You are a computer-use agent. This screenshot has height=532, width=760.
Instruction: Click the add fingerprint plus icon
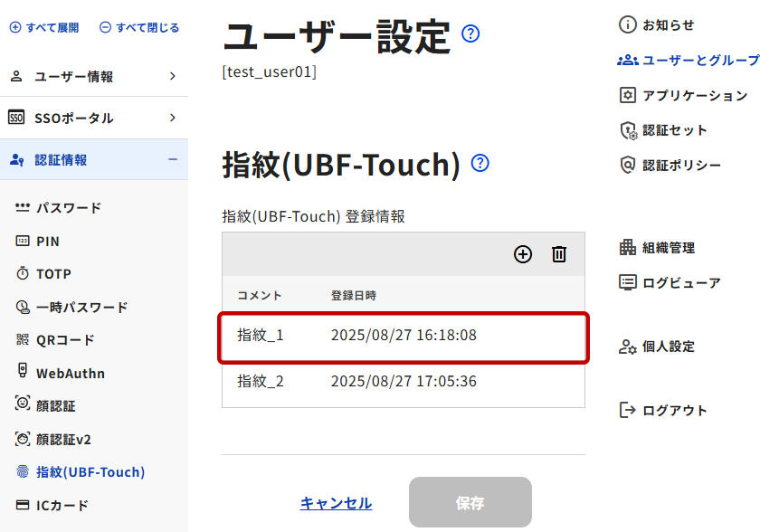coord(523,254)
